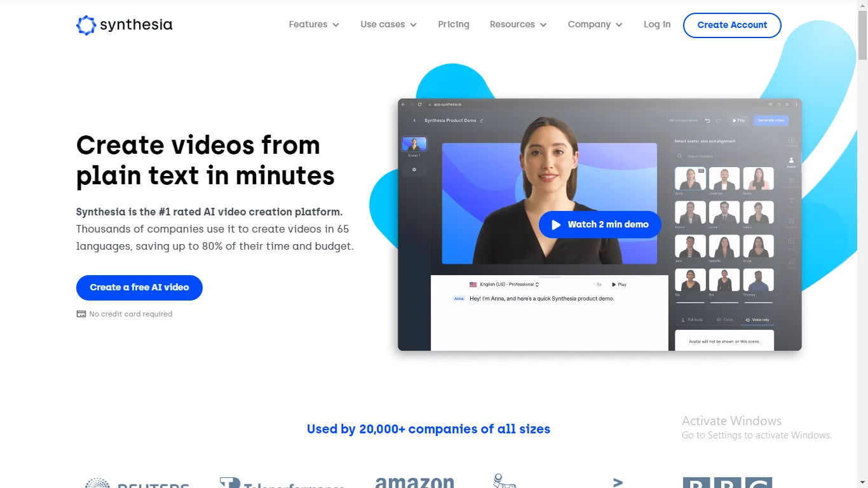Expand the chevron beside Company

point(619,25)
